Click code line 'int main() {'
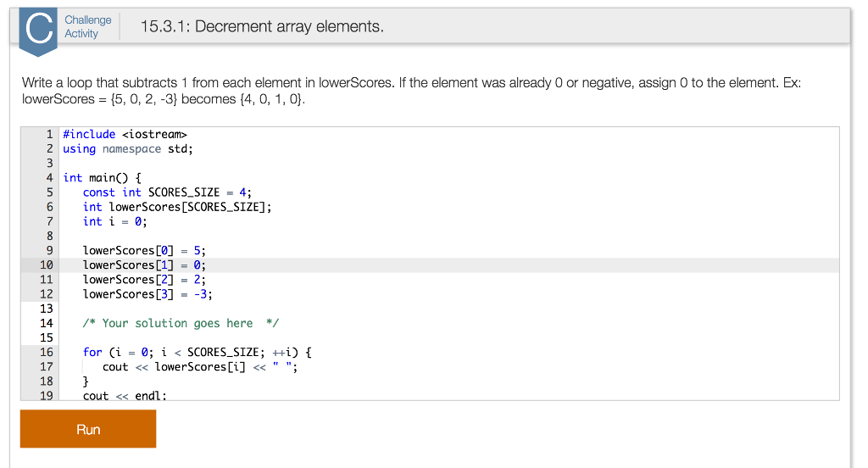 click(x=103, y=178)
